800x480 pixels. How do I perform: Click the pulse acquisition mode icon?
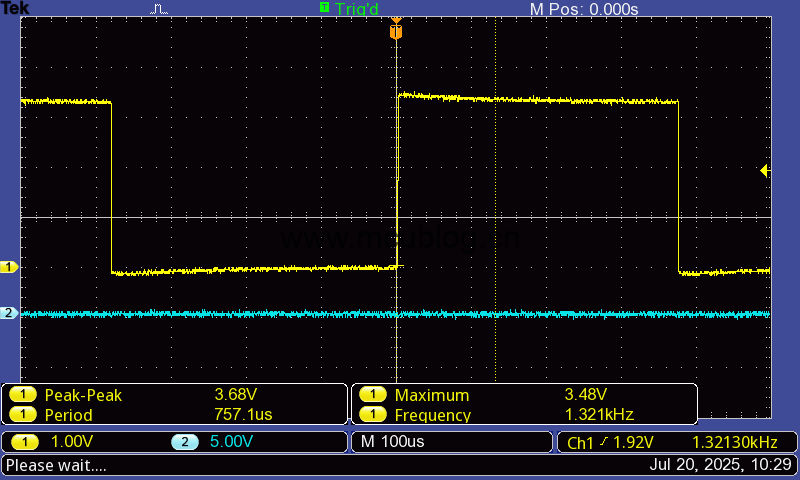pos(160,9)
